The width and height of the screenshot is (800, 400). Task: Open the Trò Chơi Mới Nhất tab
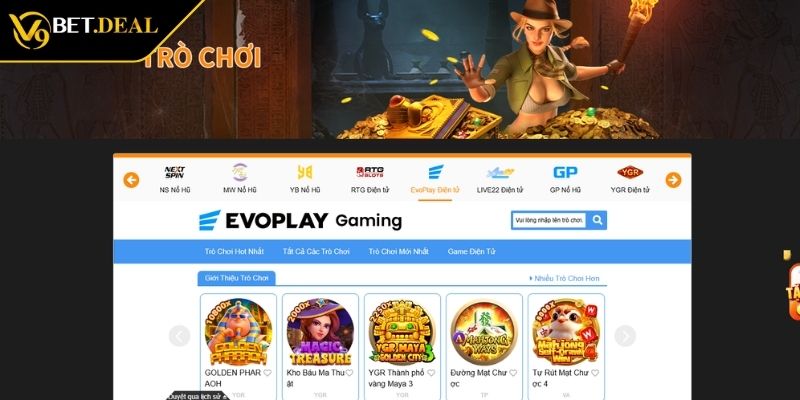[398, 252]
